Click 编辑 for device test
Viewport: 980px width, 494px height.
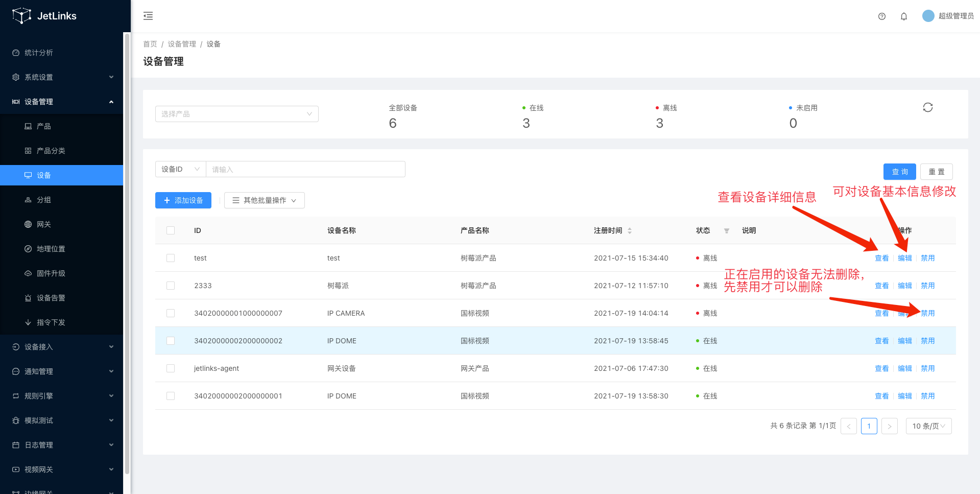[x=905, y=258]
